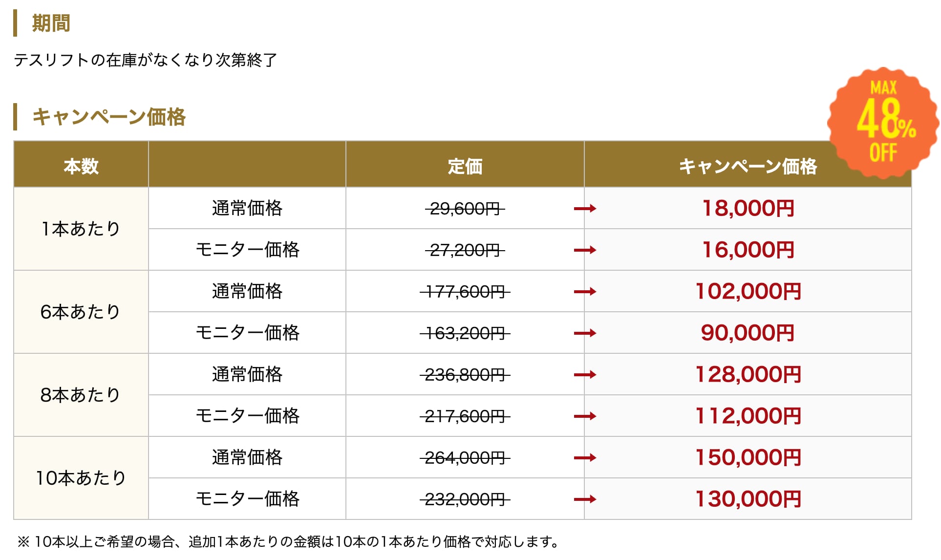Click the 130,000円 campaign price

748,499
